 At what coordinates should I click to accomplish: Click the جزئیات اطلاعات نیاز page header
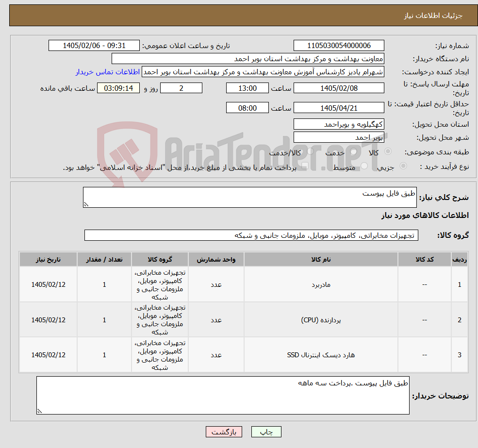[244, 16]
